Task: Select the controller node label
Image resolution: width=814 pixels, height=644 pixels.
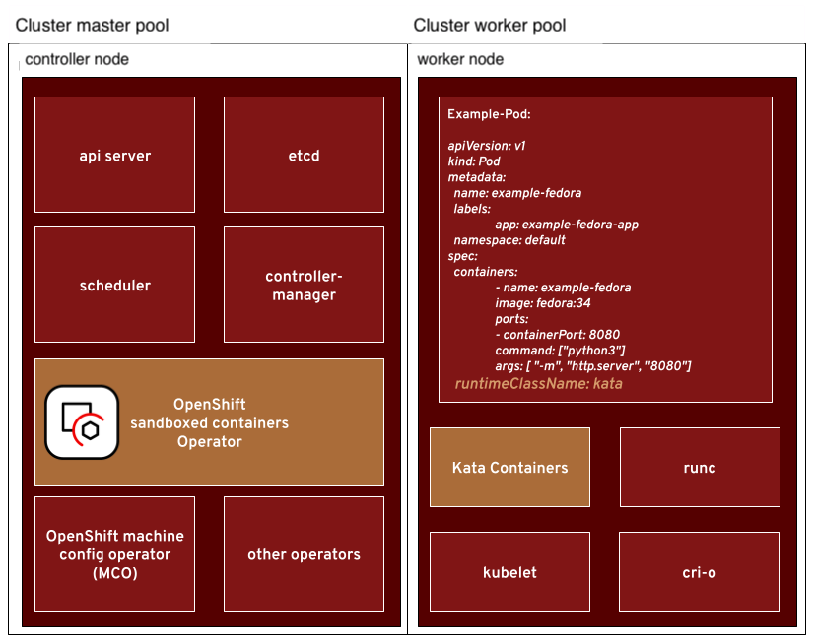Action: [x=77, y=59]
